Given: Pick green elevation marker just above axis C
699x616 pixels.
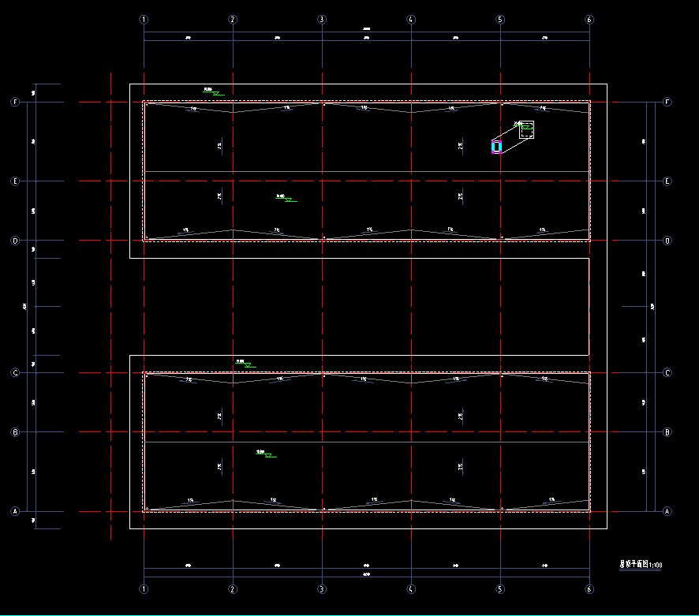Looking at the screenshot, I should 247,364.
